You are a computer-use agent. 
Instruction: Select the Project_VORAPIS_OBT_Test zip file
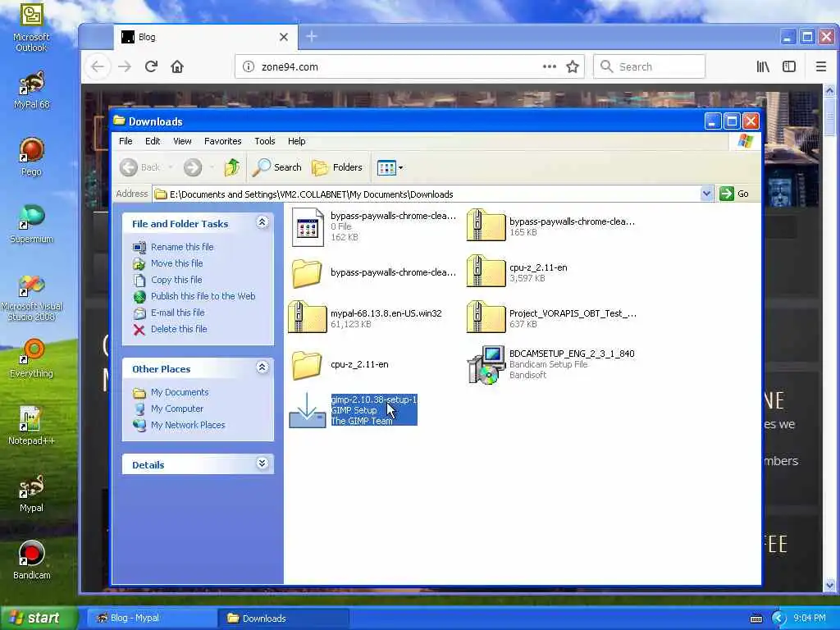(x=552, y=317)
